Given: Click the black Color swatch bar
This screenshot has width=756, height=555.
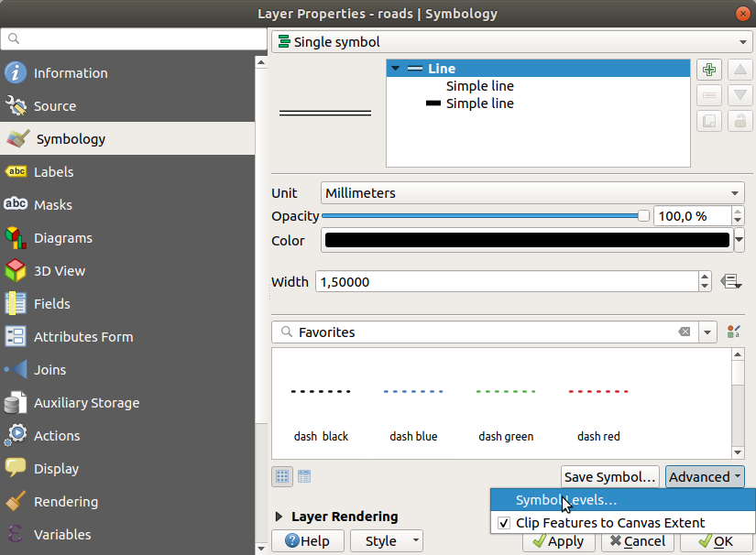Looking at the screenshot, I should point(528,241).
